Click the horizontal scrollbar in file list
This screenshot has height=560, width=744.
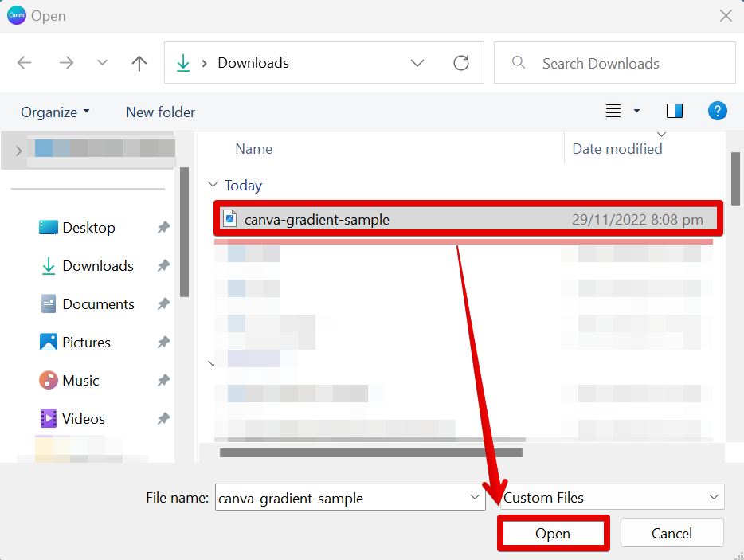click(370, 452)
